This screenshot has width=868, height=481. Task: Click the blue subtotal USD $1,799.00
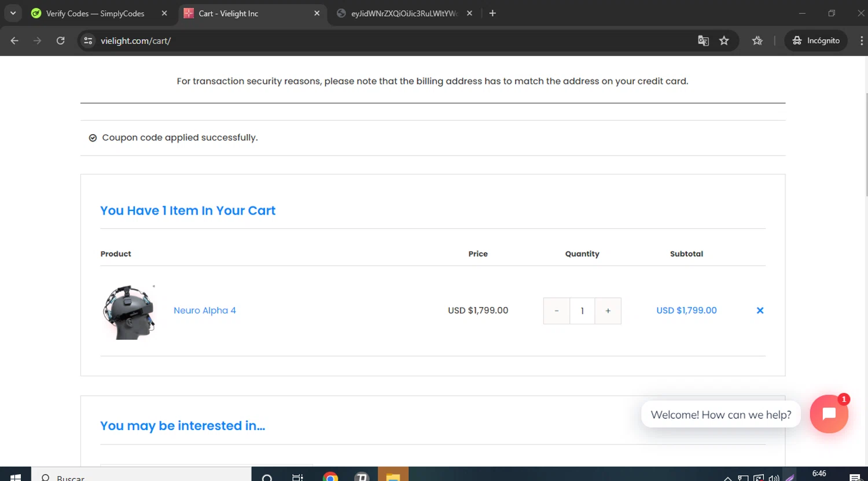click(x=686, y=310)
